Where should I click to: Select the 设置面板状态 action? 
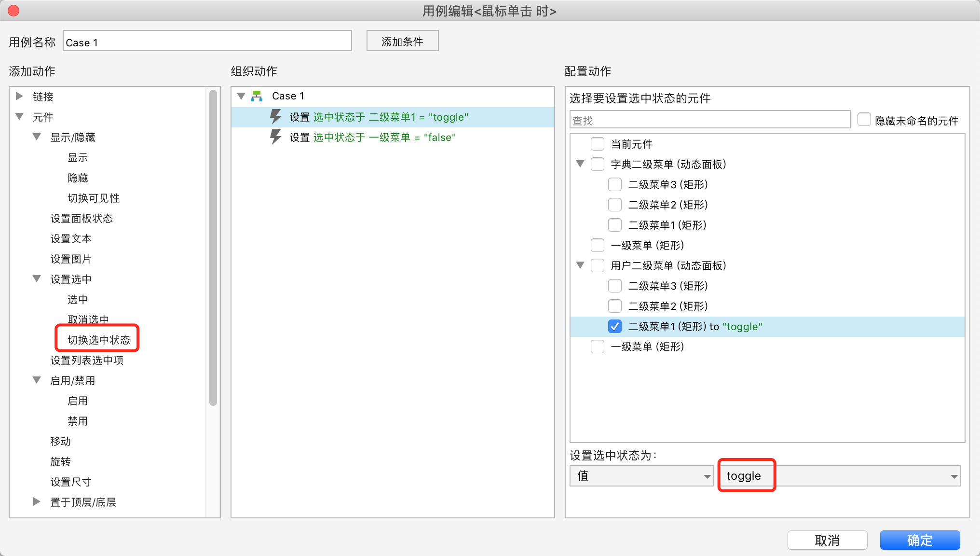pyautogui.click(x=82, y=218)
